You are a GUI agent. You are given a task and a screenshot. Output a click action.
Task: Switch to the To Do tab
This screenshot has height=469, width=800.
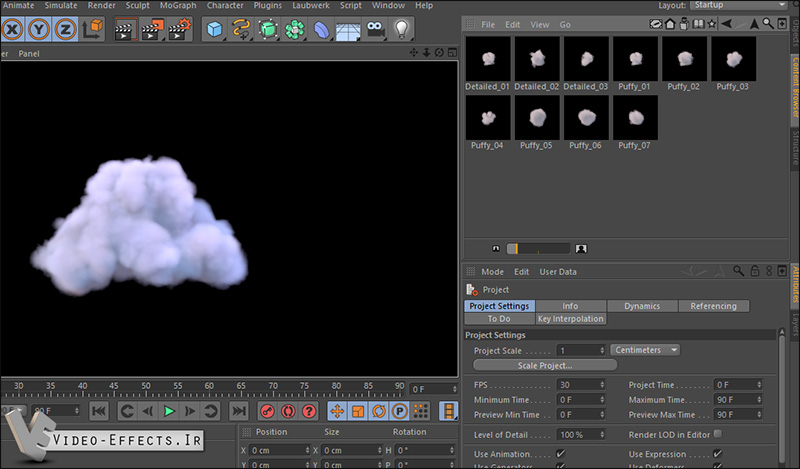499,318
